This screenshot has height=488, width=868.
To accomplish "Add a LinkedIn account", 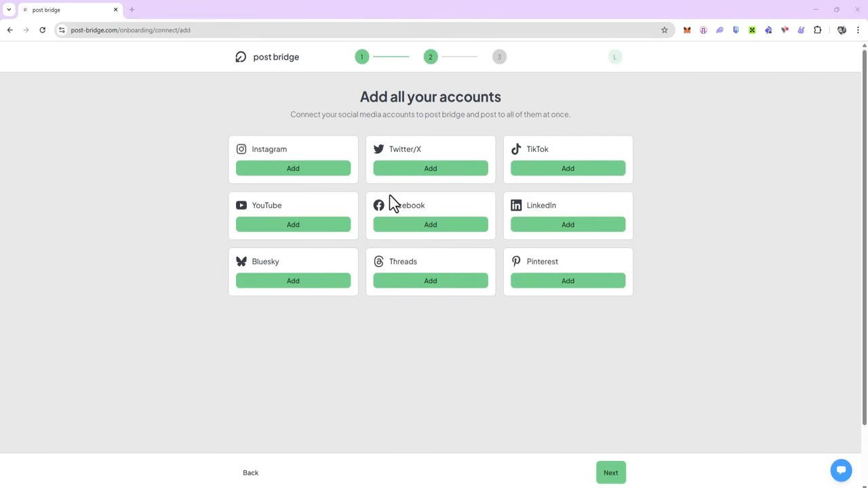I will [568, 224].
